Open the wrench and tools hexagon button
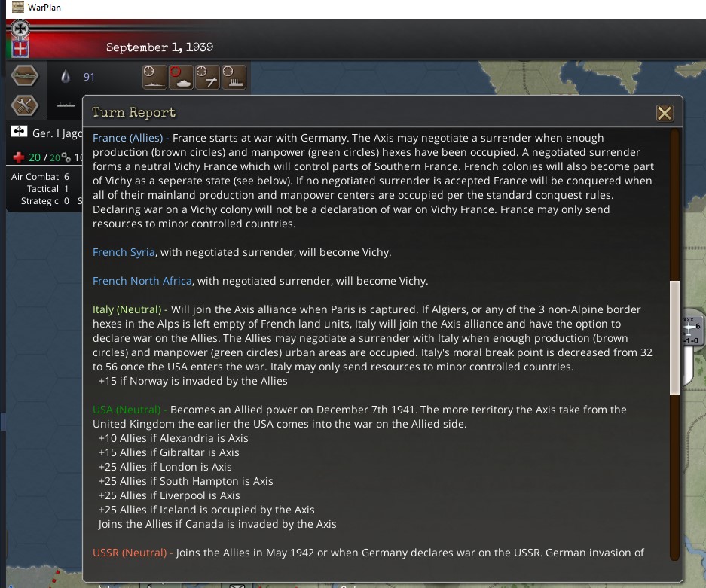The height and width of the screenshot is (588, 706). pyautogui.click(x=25, y=105)
